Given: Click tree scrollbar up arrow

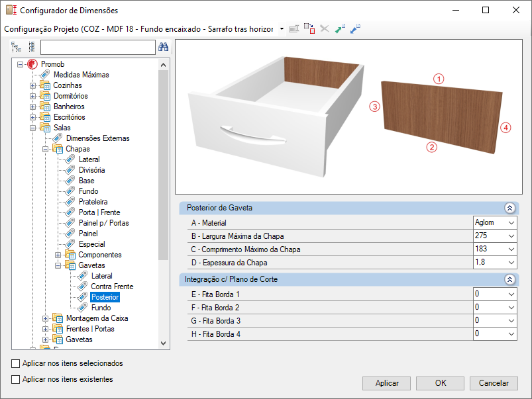Looking at the screenshot, I should pyautogui.click(x=163, y=65).
